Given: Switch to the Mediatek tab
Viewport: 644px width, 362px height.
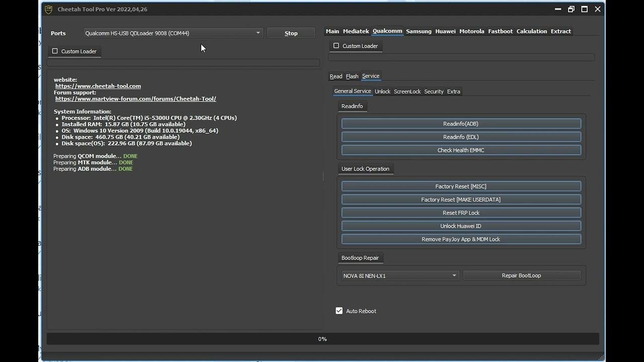Looking at the screenshot, I should [x=356, y=31].
